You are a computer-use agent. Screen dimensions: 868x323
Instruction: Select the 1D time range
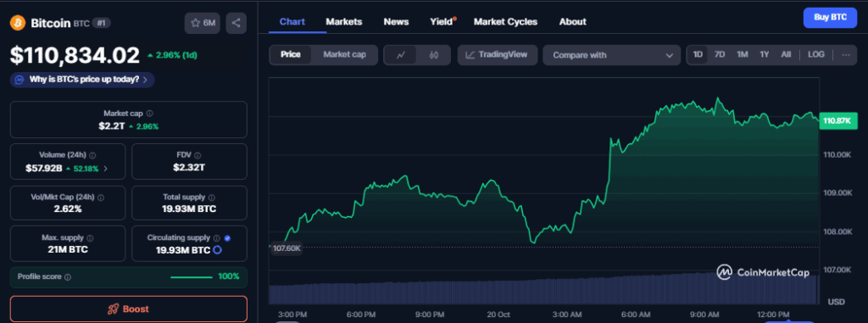pos(698,54)
